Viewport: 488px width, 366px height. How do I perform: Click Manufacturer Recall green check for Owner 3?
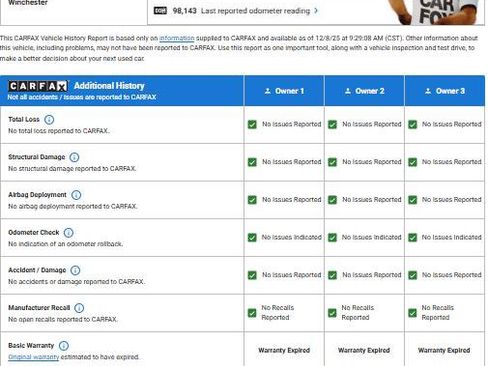tap(413, 313)
